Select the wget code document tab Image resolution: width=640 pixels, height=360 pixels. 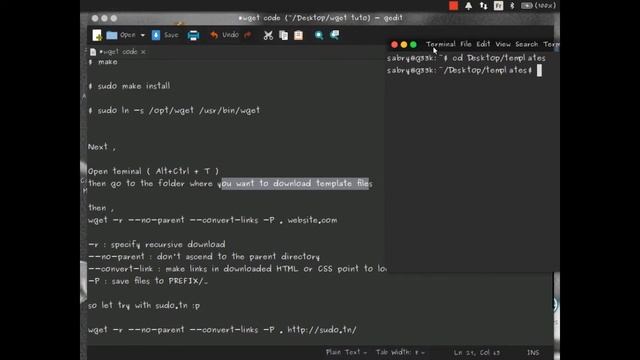[x=118, y=52]
